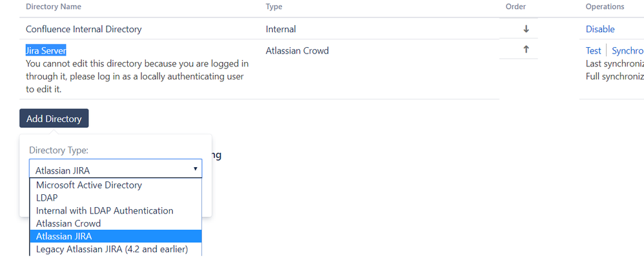Click the cannot edit directory message
The height and width of the screenshot is (262, 644).
click(137, 76)
